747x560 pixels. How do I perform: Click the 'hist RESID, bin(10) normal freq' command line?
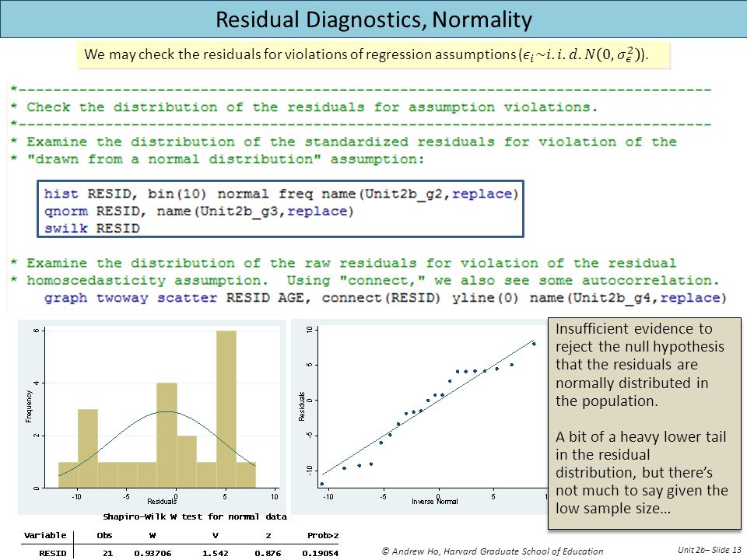coord(281,194)
